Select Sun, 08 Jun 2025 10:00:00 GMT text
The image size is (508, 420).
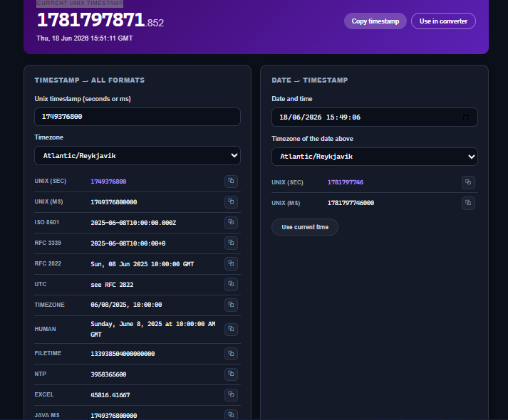[142, 264]
